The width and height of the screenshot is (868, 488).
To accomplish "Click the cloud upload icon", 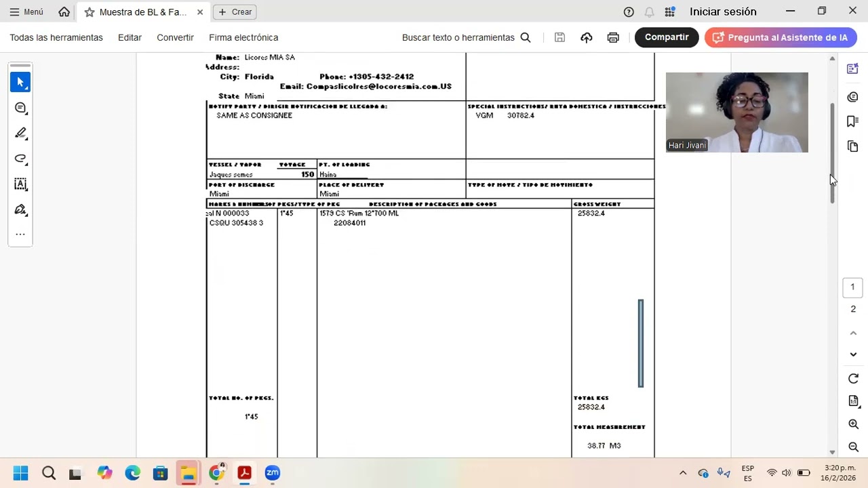I will click(x=587, y=37).
